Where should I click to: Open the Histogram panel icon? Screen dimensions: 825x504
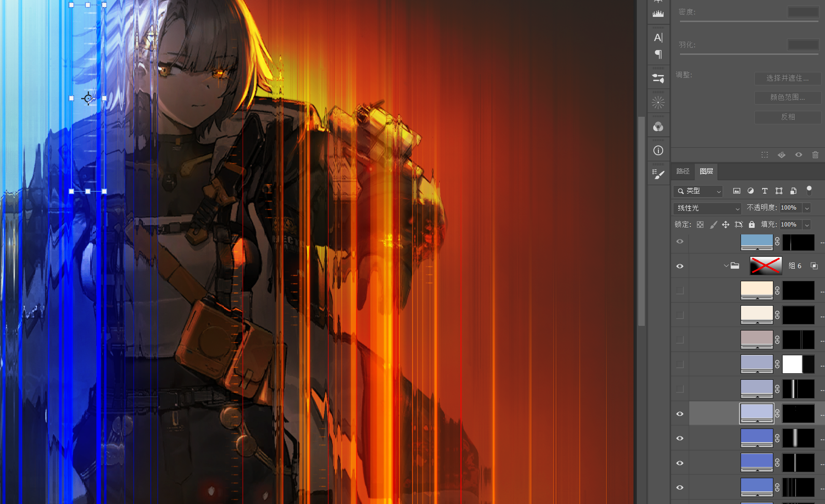click(658, 14)
